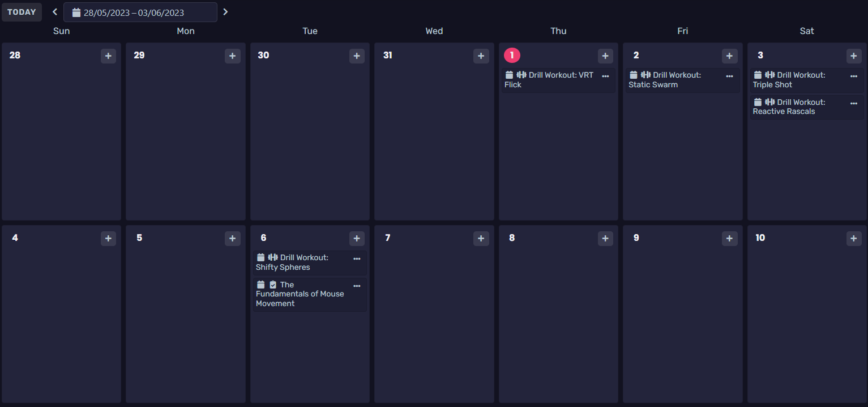Navigate to next week with the right chevron

pos(225,11)
